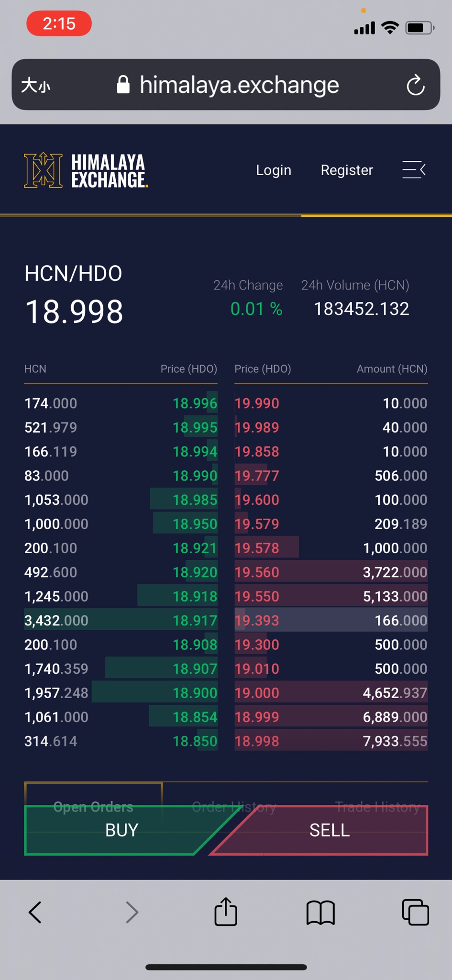The height and width of the screenshot is (980, 452).
Task: Open the Login page
Action: [274, 170]
